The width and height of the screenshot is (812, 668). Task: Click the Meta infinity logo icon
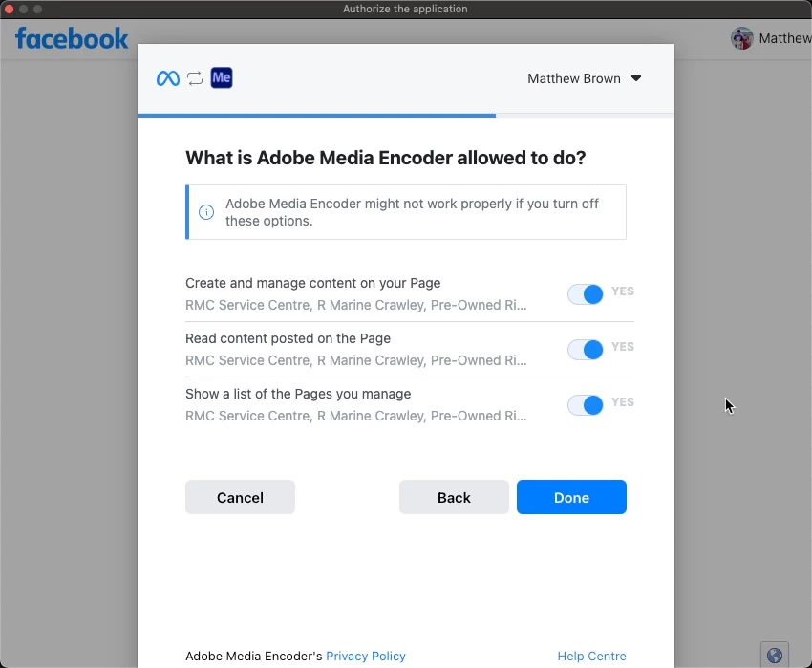[168, 78]
